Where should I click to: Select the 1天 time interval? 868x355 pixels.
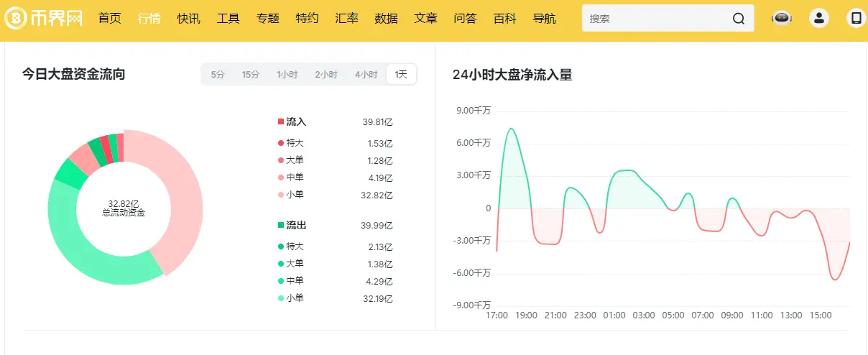click(x=401, y=75)
